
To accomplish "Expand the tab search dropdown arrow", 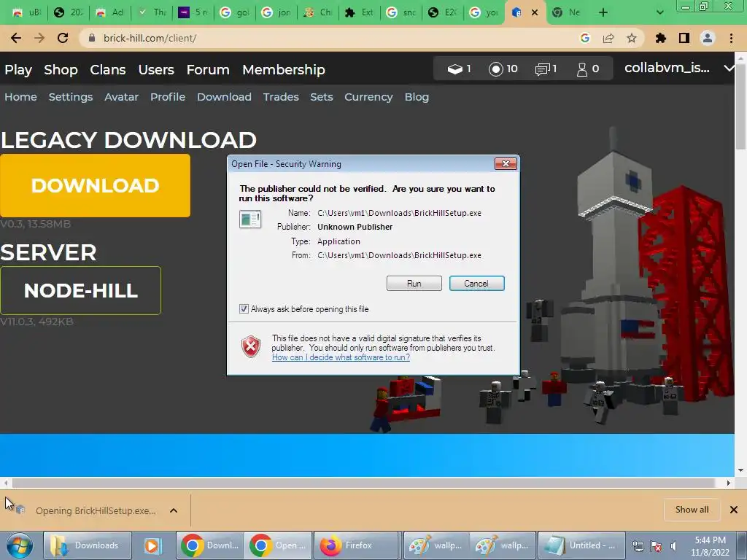I will pos(659,12).
